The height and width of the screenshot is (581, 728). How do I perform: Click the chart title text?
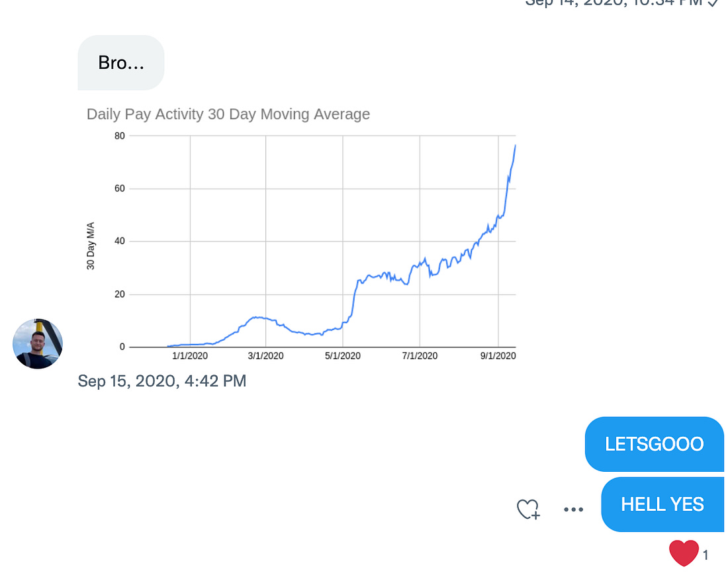click(228, 114)
